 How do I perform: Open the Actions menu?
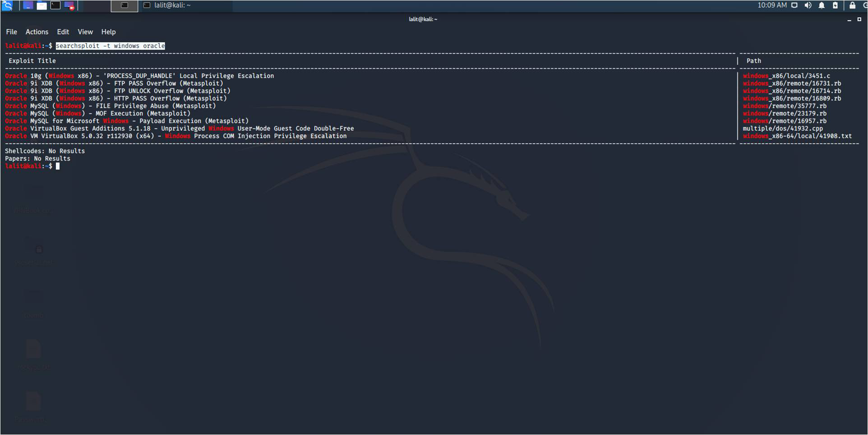point(37,32)
